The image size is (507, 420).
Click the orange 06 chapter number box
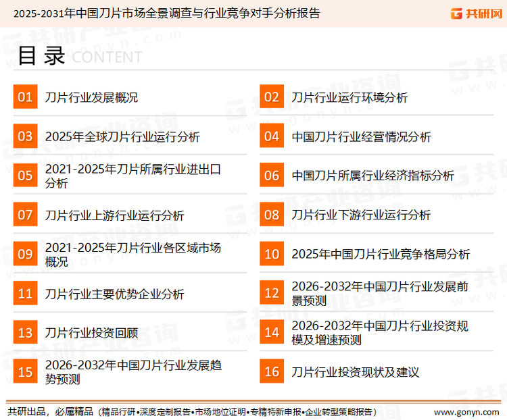pos(272,175)
